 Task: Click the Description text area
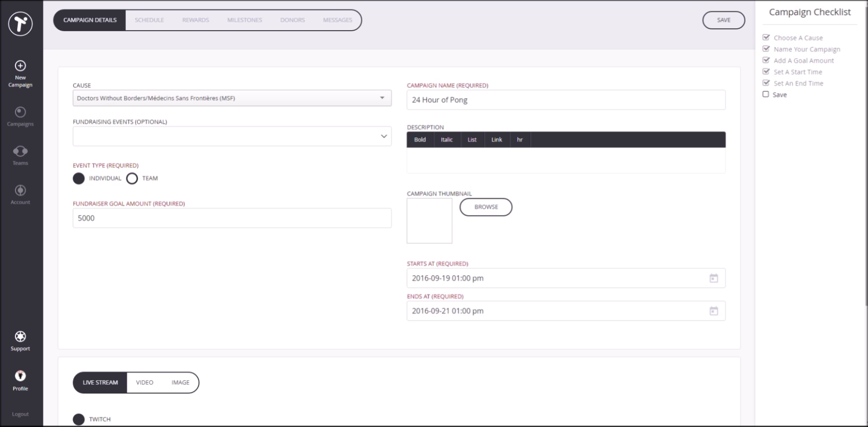[566, 160]
